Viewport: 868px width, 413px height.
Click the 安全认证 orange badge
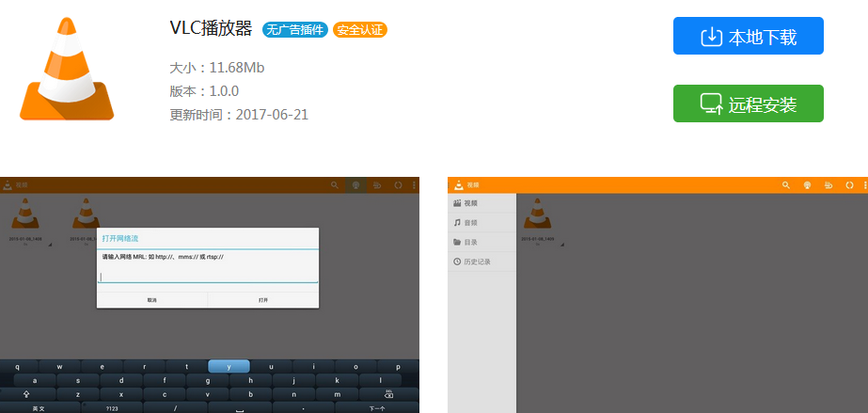[x=360, y=29]
